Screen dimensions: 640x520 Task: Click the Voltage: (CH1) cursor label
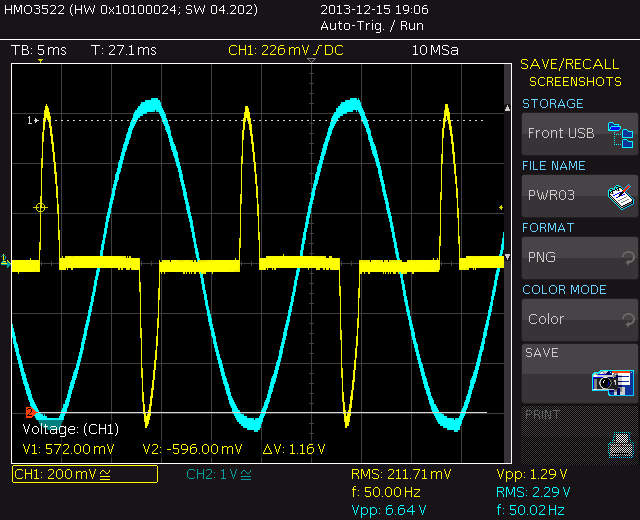pyautogui.click(x=71, y=429)
